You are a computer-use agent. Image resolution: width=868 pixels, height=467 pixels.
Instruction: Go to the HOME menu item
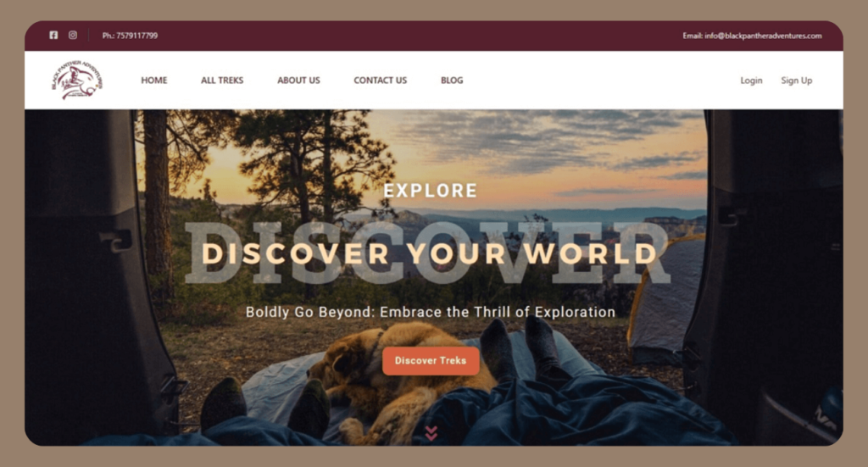154,81
